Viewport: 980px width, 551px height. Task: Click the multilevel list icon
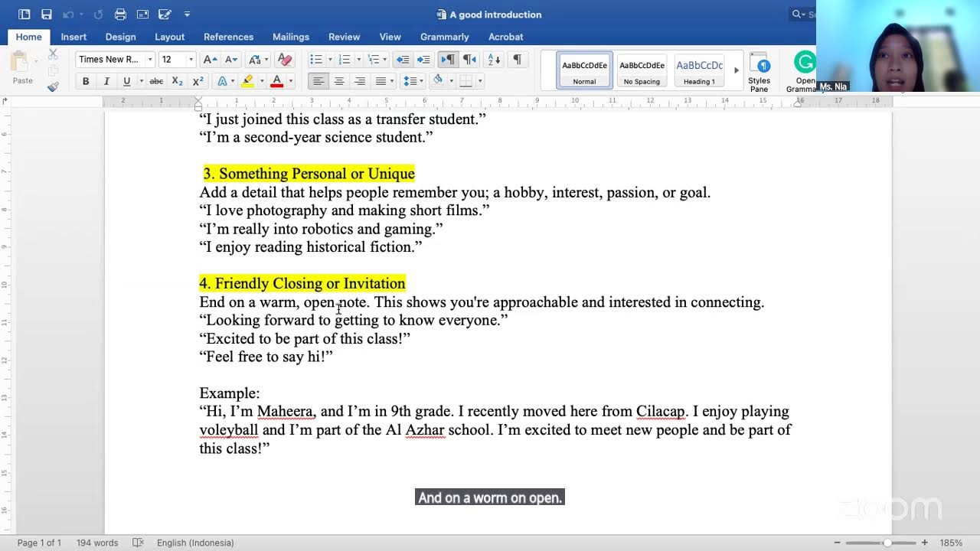click(x=373, y=59)
